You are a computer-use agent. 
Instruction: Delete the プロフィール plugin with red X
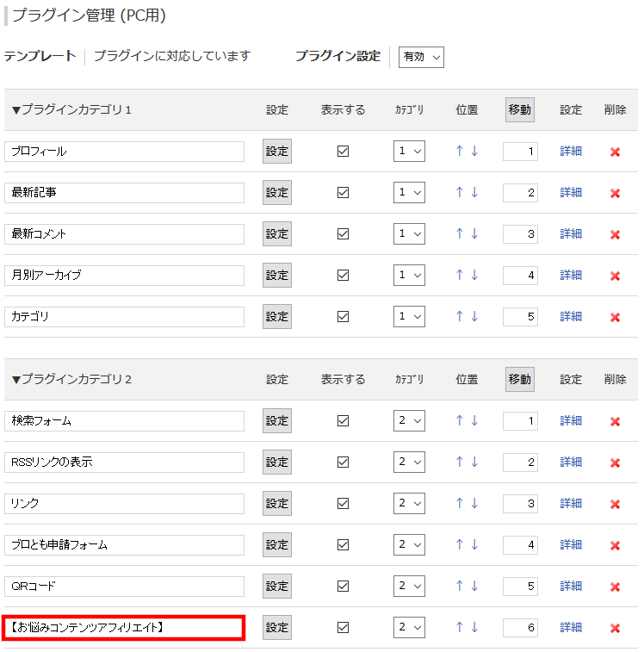pyautogui.click(x=615, y=152)
